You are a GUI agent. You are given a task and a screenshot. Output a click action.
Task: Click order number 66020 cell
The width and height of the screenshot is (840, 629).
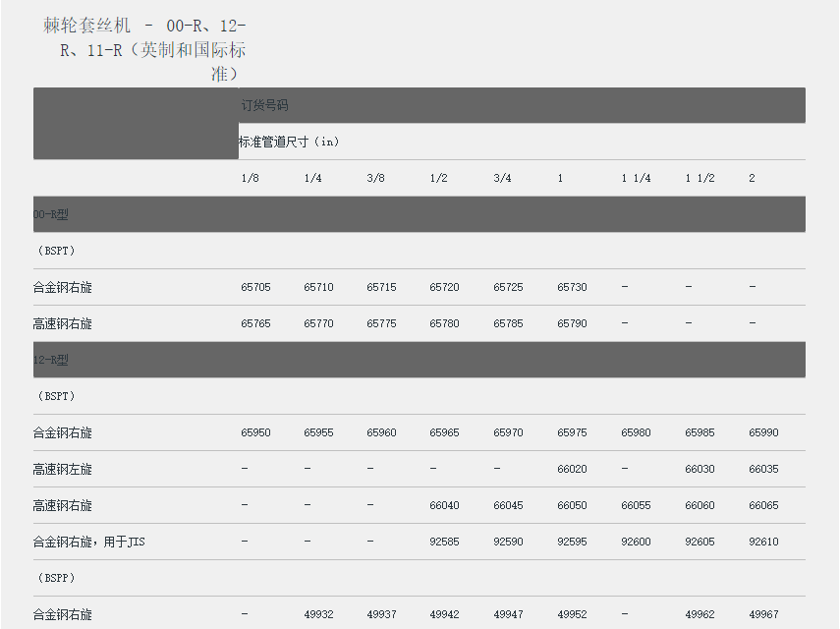click(x=572, y=469)
